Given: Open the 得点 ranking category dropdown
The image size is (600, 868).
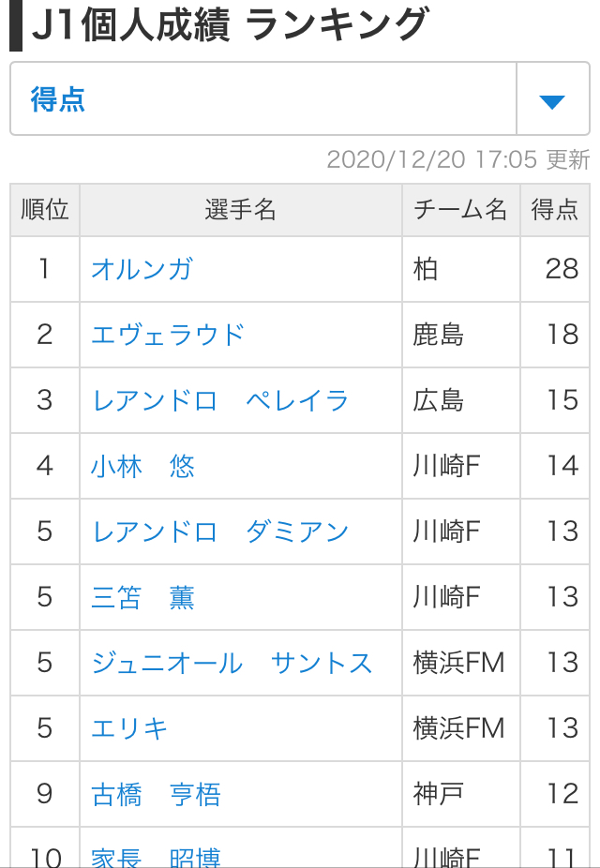Looking at the screenshot, I should [x=300, y=98].
